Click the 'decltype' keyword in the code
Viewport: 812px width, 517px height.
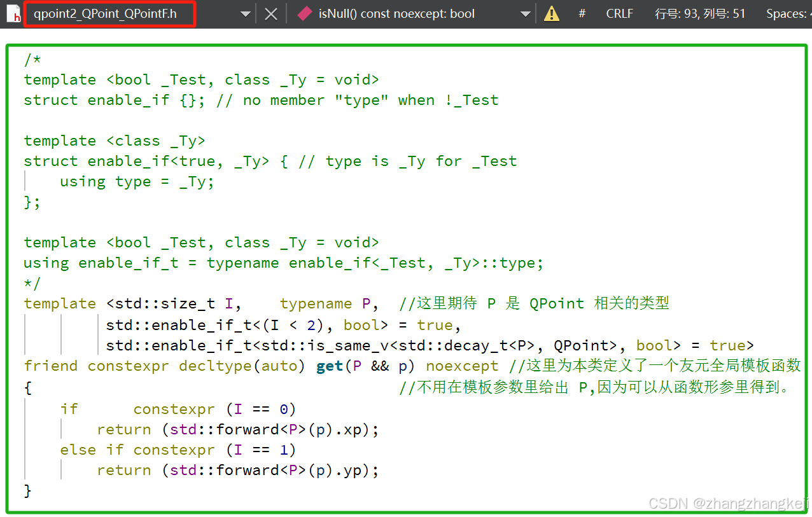(x=215, y=366)
